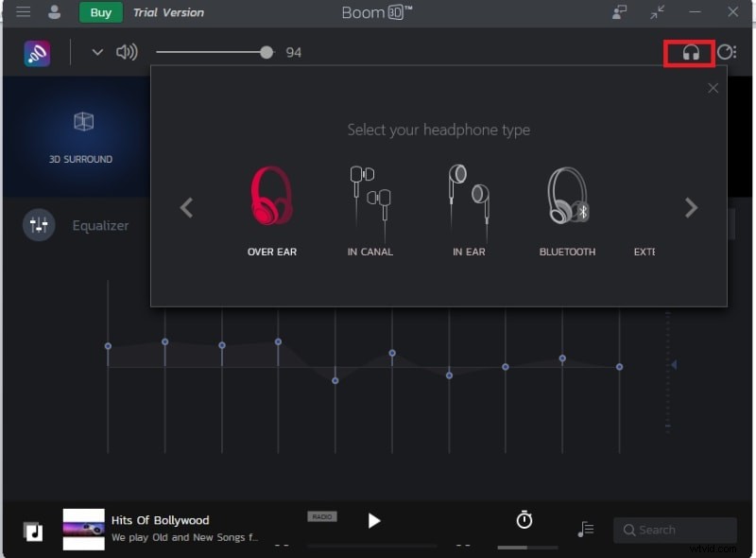
Task: Mute sound with the speaker icon
Action: pos(127,52)
